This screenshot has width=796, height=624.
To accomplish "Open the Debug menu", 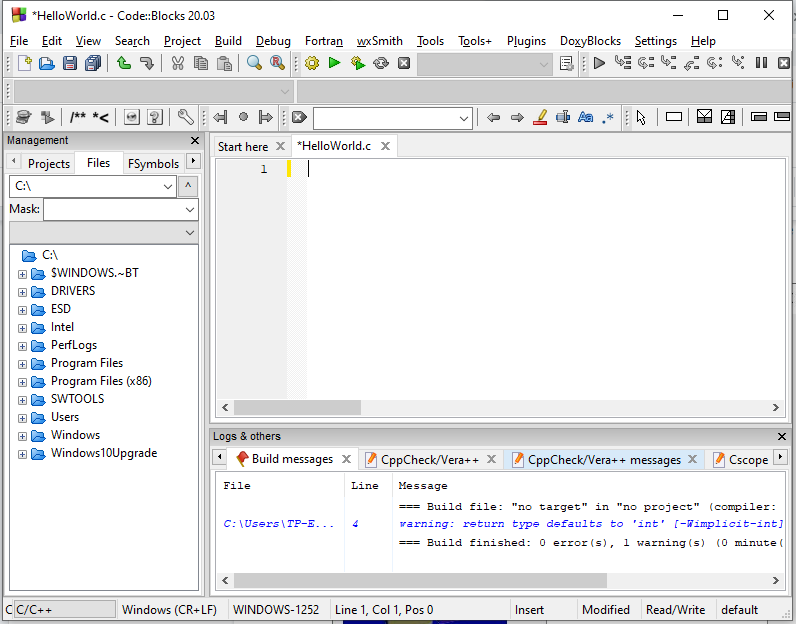I will point(273,41).
